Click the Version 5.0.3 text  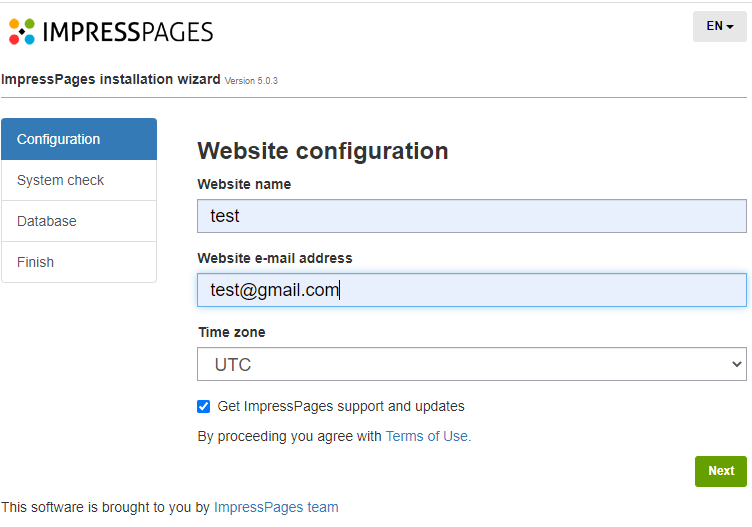251,80
